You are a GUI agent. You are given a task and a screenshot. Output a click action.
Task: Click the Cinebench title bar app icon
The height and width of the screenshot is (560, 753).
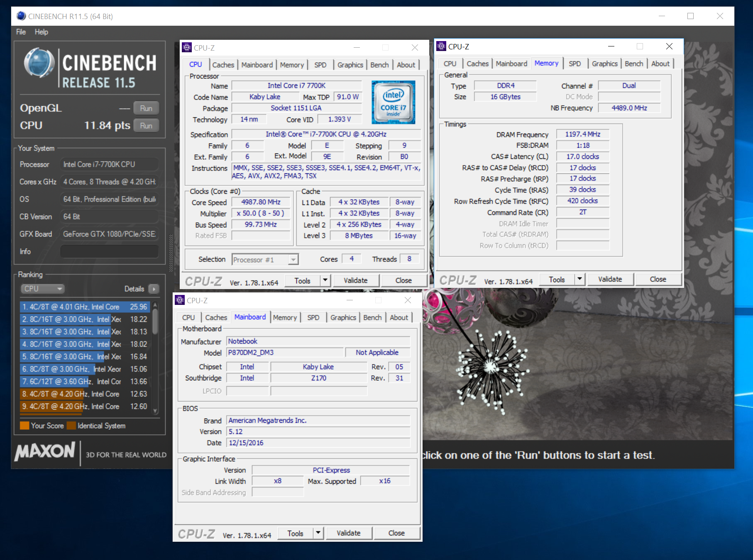(x=21, y=16)
